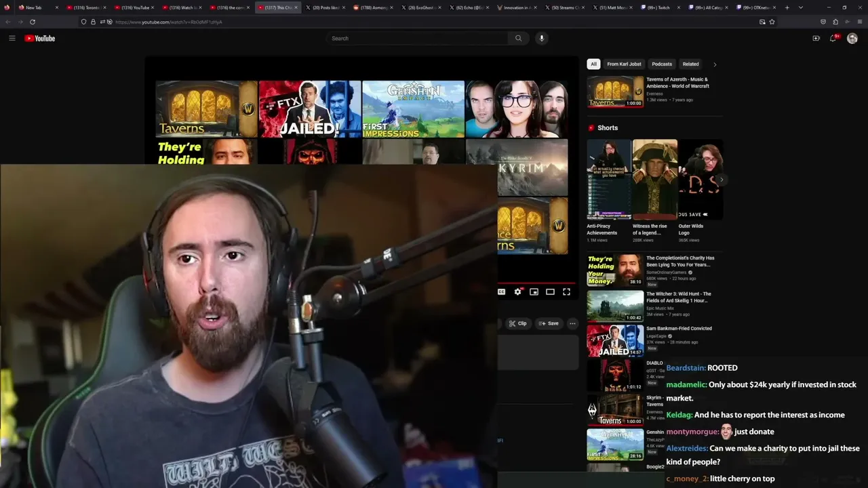Screen dimensions: 868x488
Task: Select the Podcasts filter chip
Action: click(662, 64)
